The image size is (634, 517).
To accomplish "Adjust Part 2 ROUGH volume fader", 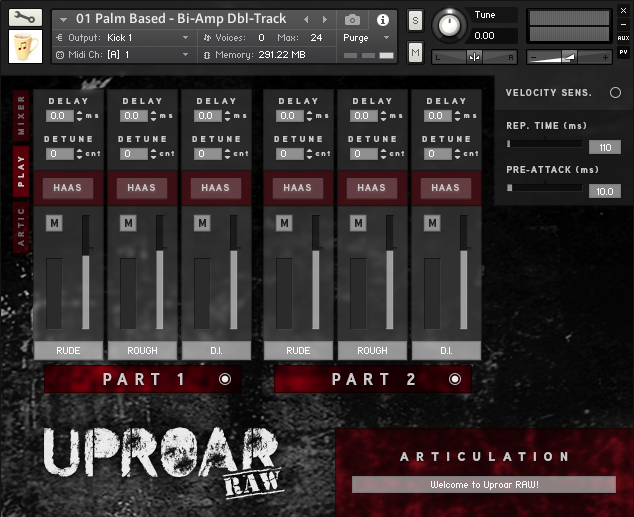I will click(389, 272).
